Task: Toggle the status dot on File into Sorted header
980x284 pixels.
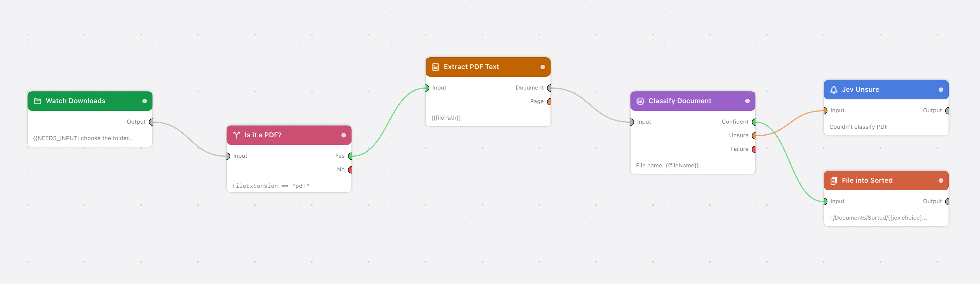Action: (x=940, y=181)
